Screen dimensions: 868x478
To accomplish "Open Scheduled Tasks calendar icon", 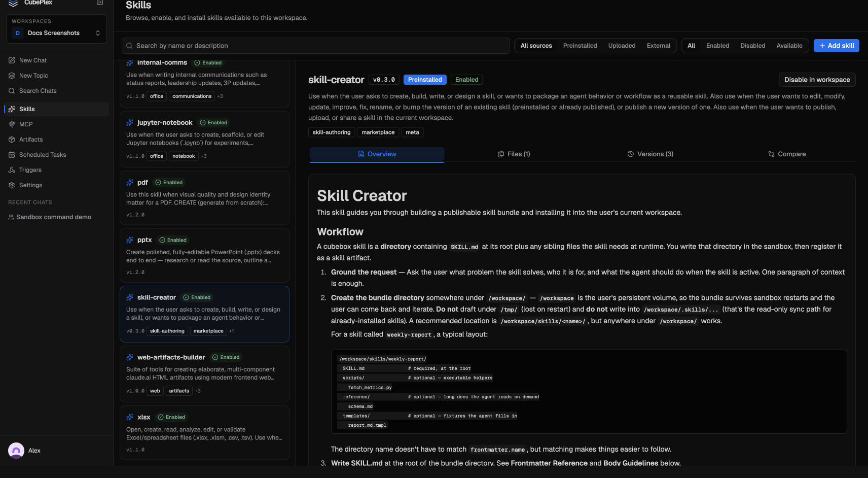I will [12, 155].
